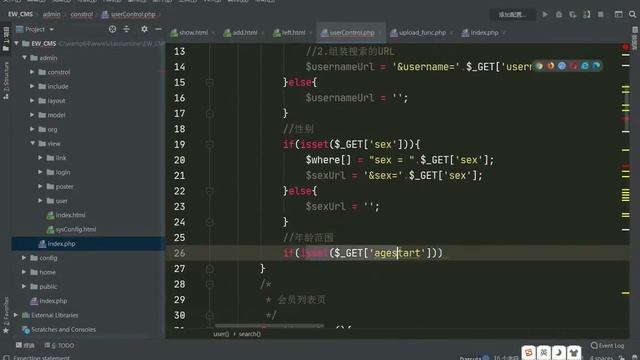
Task: Expand the control folder
Action: (32, 72)
